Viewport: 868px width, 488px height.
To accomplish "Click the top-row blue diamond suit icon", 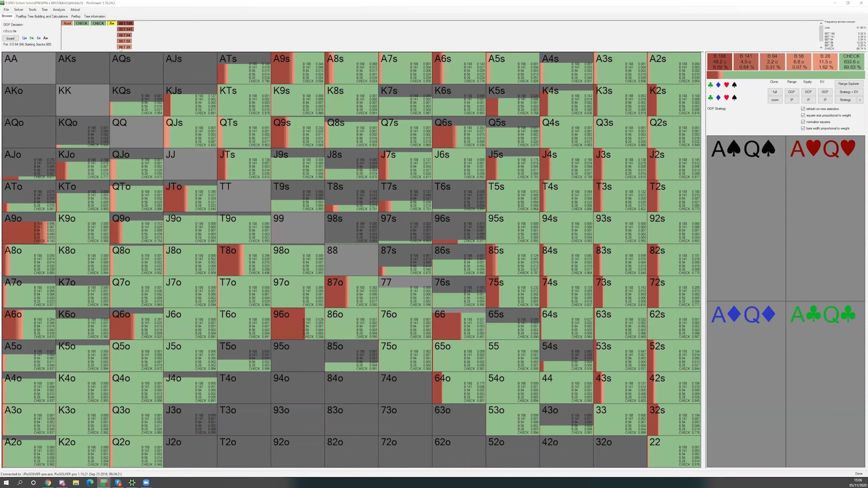I will (x=718, y=85).
